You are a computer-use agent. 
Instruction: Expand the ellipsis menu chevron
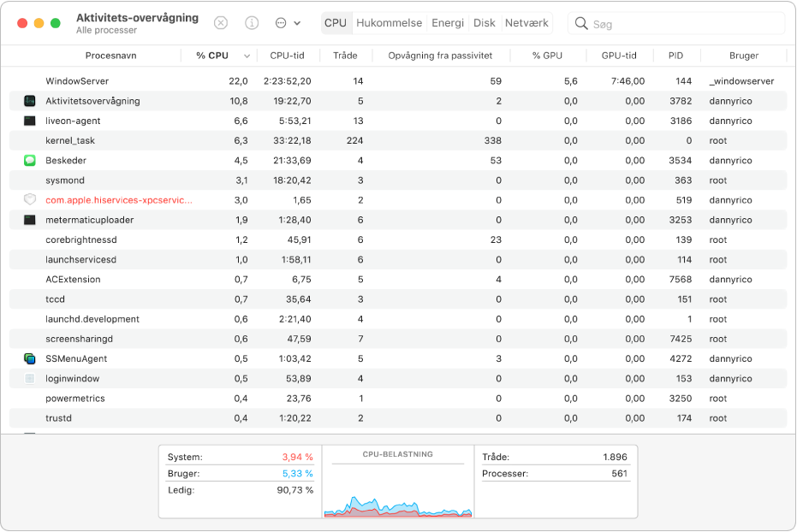coord(297,23)
